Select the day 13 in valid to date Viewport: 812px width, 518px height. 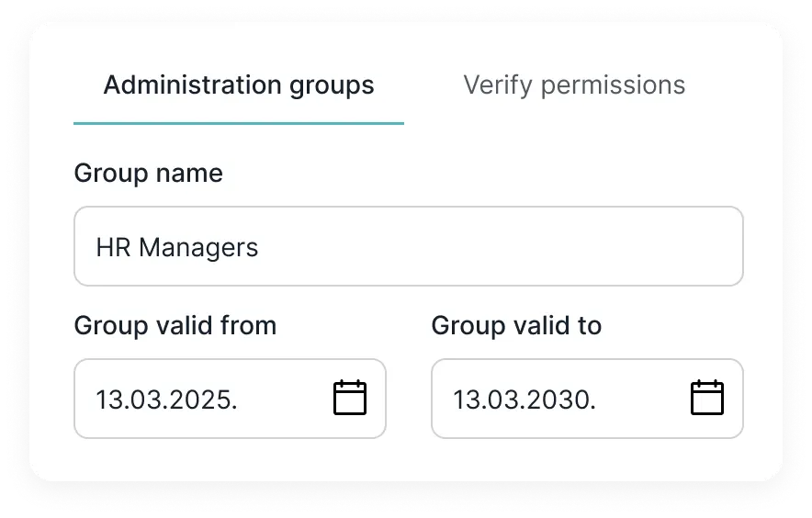(467, 400)
